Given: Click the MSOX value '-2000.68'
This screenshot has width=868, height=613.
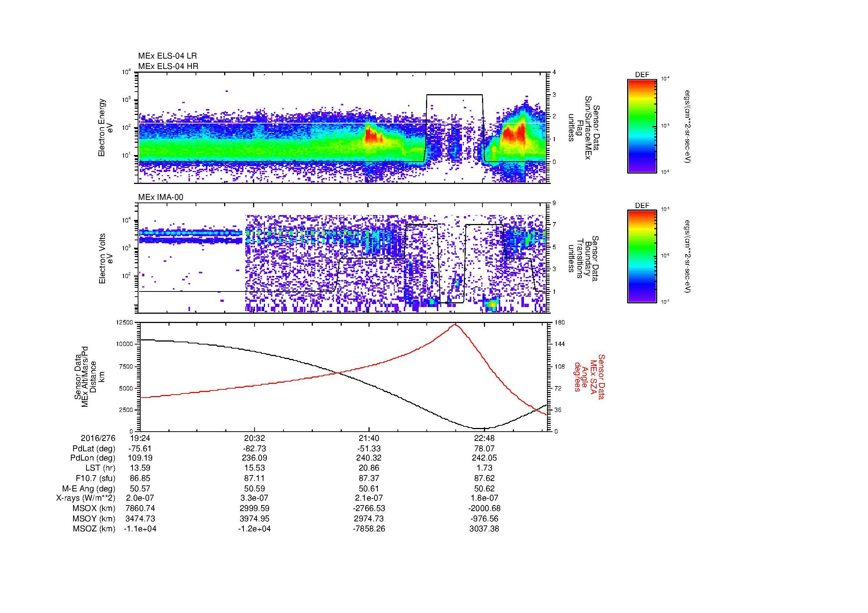Looking at the screenshot, I should [x=484, y=508].
